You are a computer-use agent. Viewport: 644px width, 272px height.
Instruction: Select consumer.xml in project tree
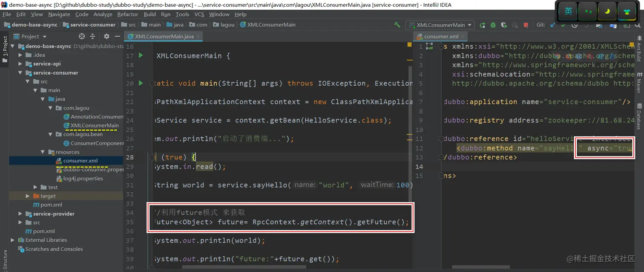pos(77,161)
